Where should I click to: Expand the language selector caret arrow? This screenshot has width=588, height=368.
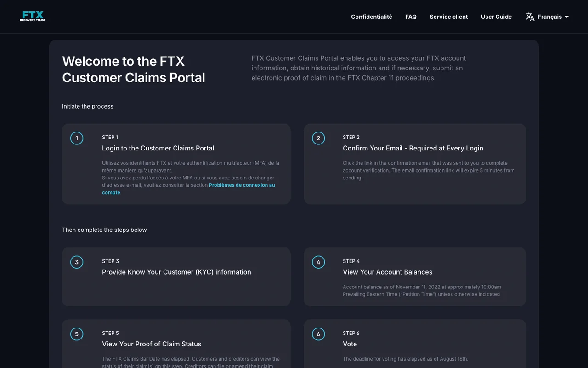tap(567, 17)
